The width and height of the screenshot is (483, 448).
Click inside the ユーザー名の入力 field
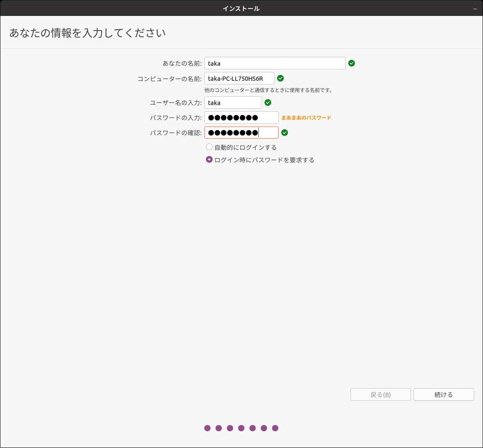[x=233, y=102]
